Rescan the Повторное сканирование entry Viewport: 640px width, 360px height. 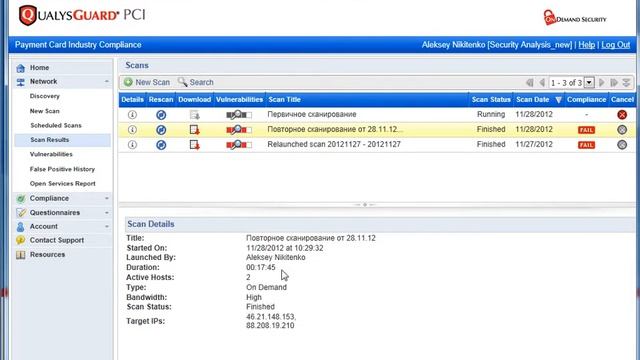[x=161, y=130]
